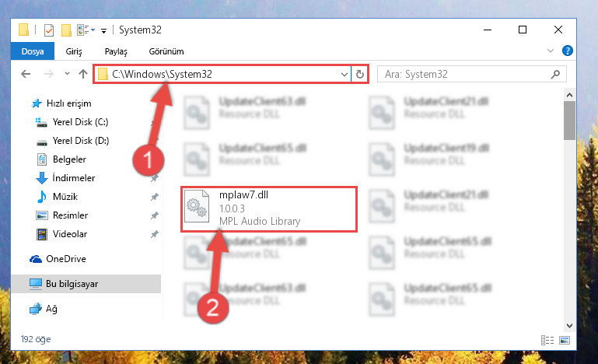Click the New Folder icon in quick access toolbar

click(66, 30)
